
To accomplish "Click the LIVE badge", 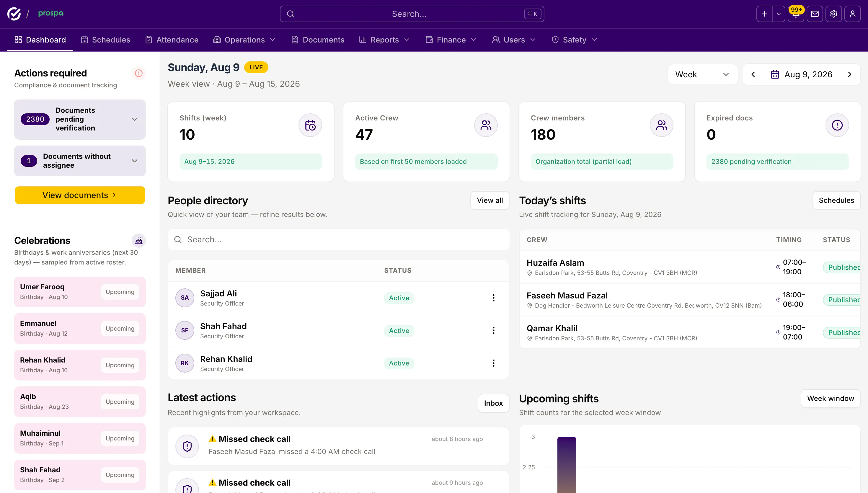I will click(x=256, y=67).
